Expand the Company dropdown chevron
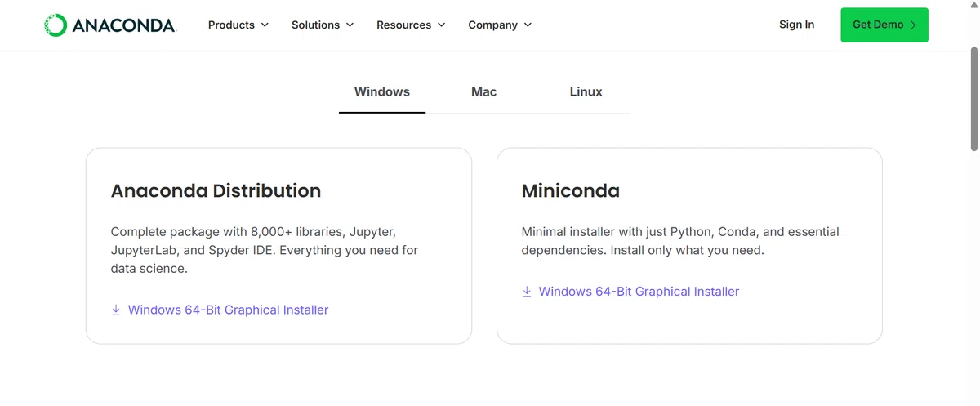 528,25
